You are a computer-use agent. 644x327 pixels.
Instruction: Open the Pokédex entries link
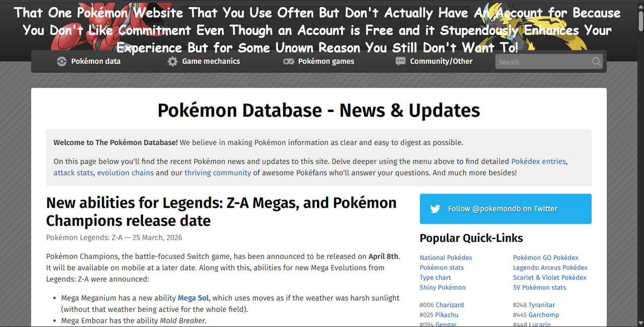[539, 162]
